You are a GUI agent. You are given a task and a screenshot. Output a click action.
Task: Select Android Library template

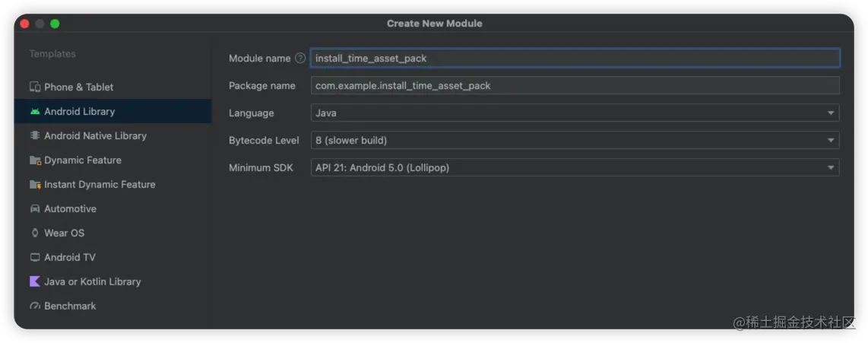click(x=113, y=111)
